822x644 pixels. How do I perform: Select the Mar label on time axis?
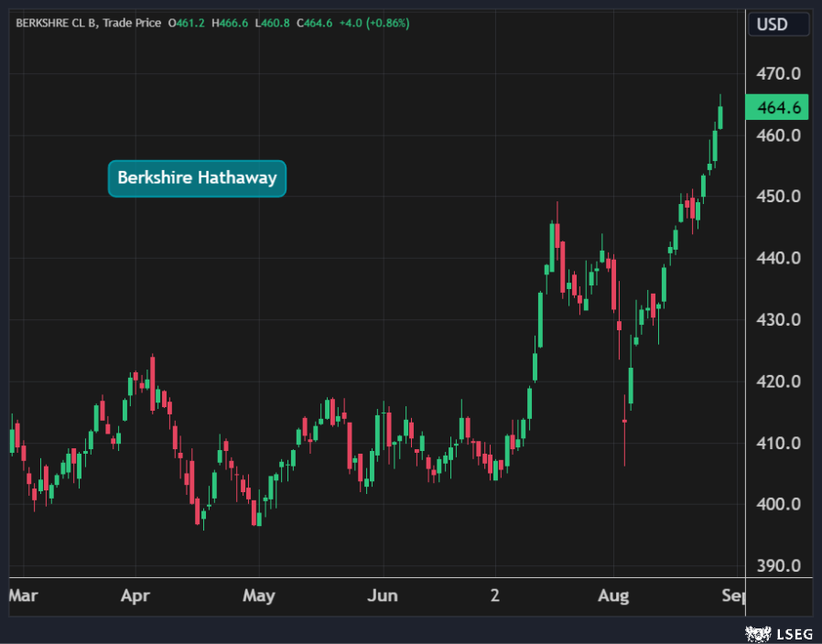point(23,596)
